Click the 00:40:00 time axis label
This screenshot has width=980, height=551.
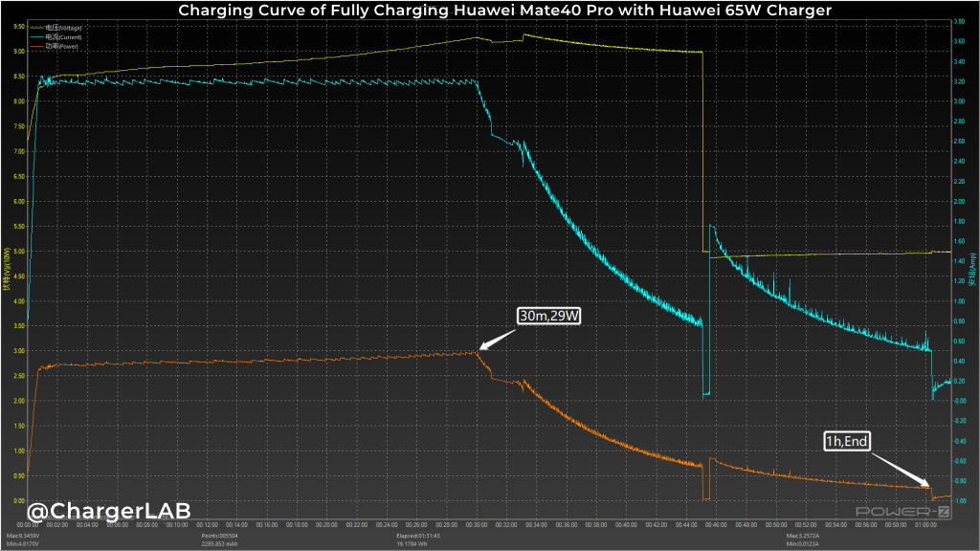(626, 525)
